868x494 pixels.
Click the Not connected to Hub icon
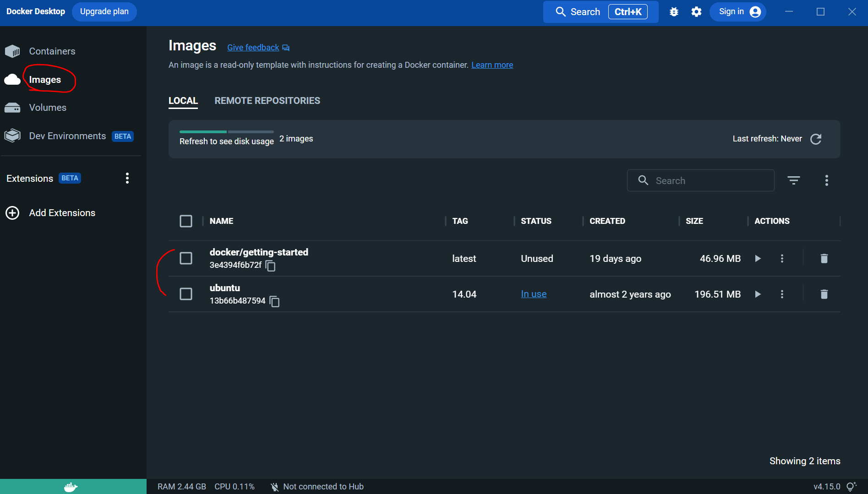click(x=274, y=487)
